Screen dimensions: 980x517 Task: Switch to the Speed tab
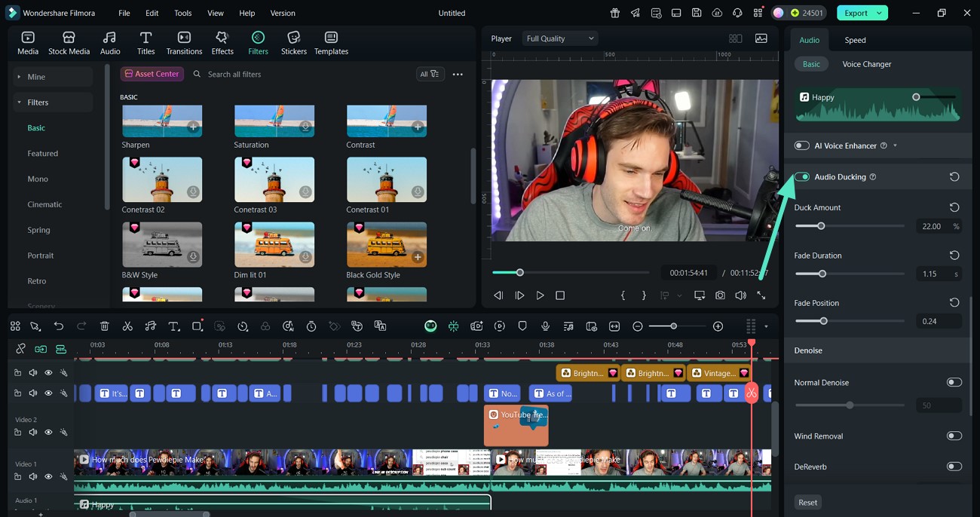pyautogui.click(x=855, y=40)
